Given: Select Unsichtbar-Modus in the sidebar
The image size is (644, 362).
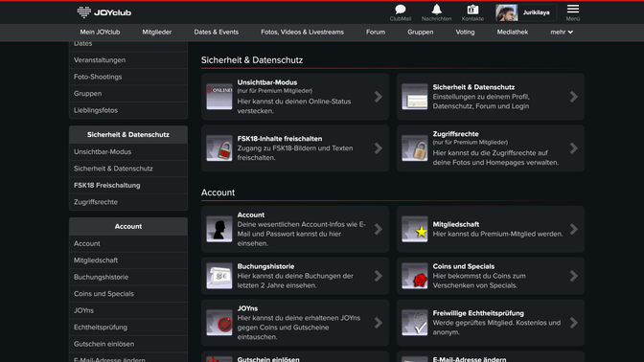Looking at the screenshot, I should pos(128,152).
